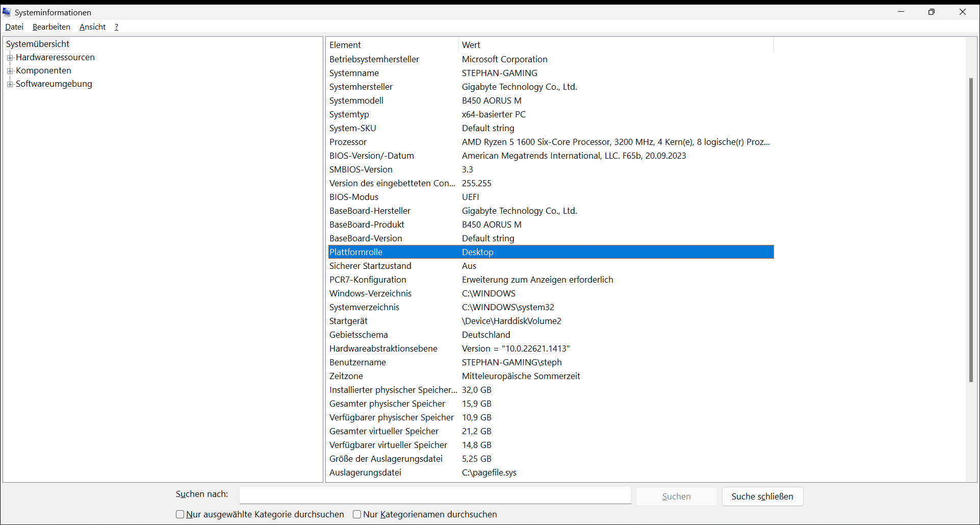This screenshot has height=525, width=980.
Task: Minimize the Systeminformationen window
Action: (x=901, y=12)
